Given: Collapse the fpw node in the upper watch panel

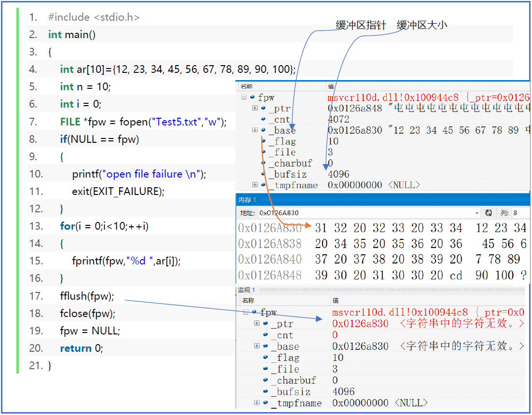Looking at the screenshot, I should click(244, 97).
